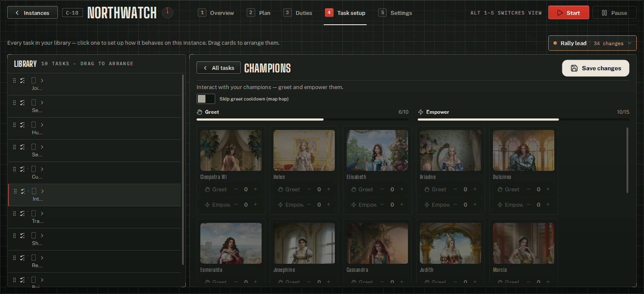Click the drag handle of the Hu... task row
Viewport: 644px width, 294px height.
point(14,125)
